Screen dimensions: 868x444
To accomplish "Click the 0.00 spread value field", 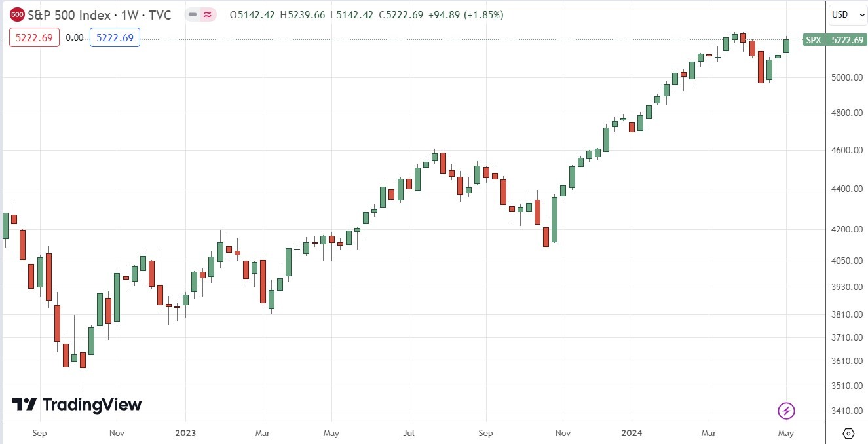I will [74, 37].
